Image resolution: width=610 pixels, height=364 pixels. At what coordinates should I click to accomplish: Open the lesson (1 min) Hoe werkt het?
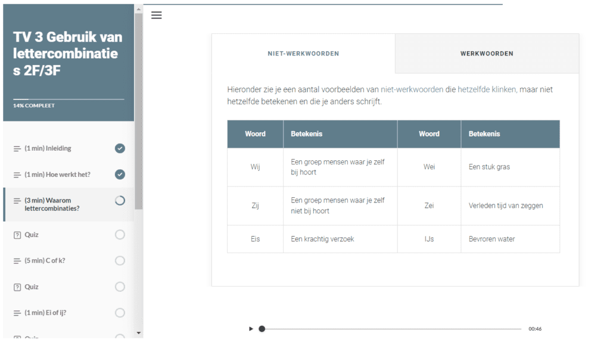coord(69,174)
